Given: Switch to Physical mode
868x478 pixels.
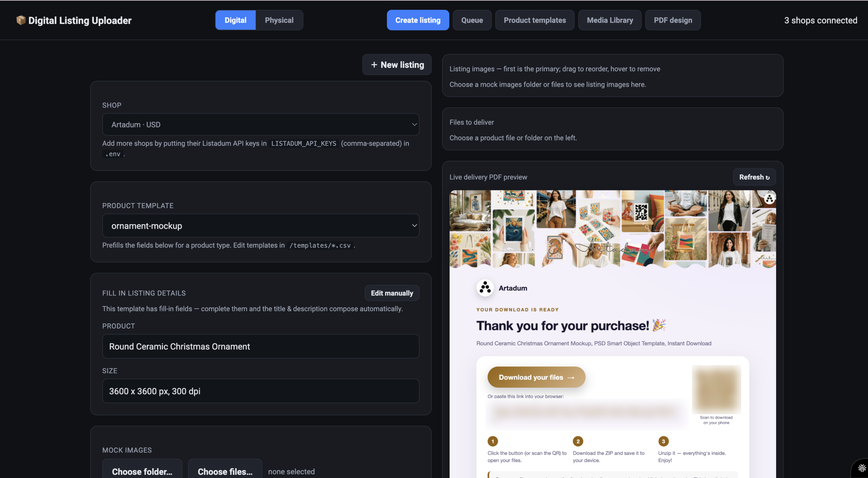Looking at the screenshot, I should pyautogui.click(x=279, y=20).
